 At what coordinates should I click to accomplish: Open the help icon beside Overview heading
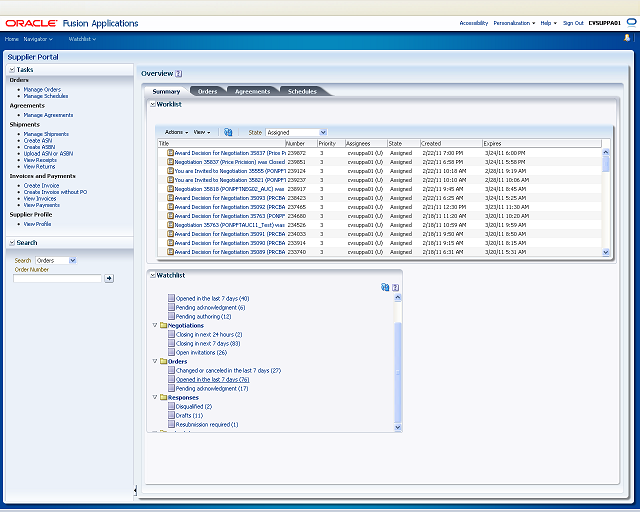[x=178, y=74]
